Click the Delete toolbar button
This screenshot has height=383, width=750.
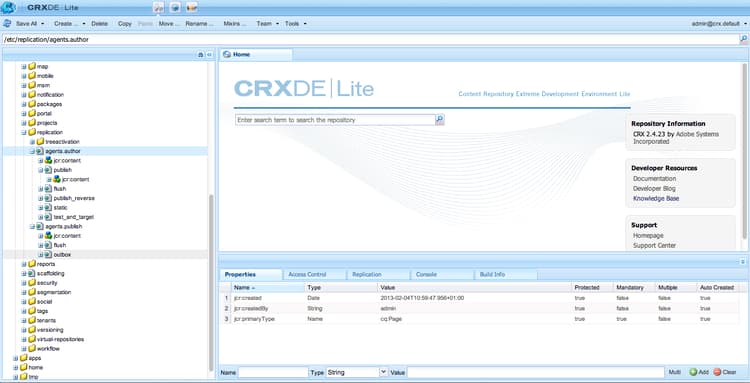click(99, 23)
